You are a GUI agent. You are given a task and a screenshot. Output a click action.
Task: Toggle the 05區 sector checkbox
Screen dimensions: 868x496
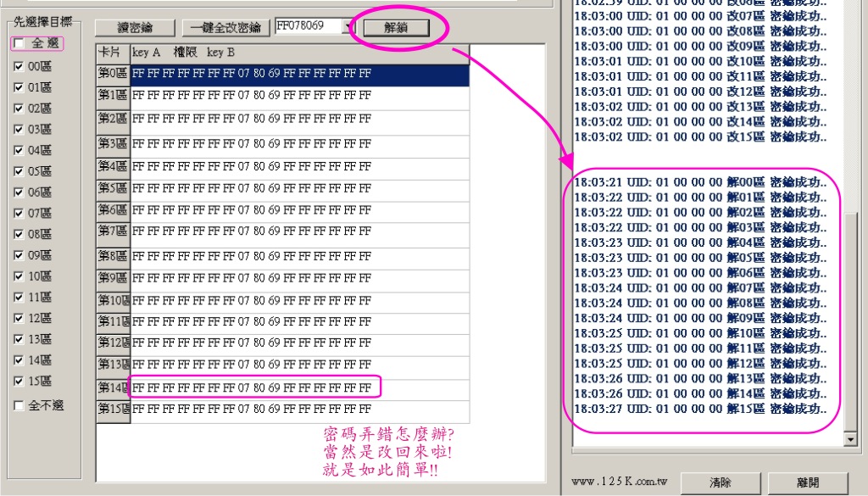[x=19, y=171]
